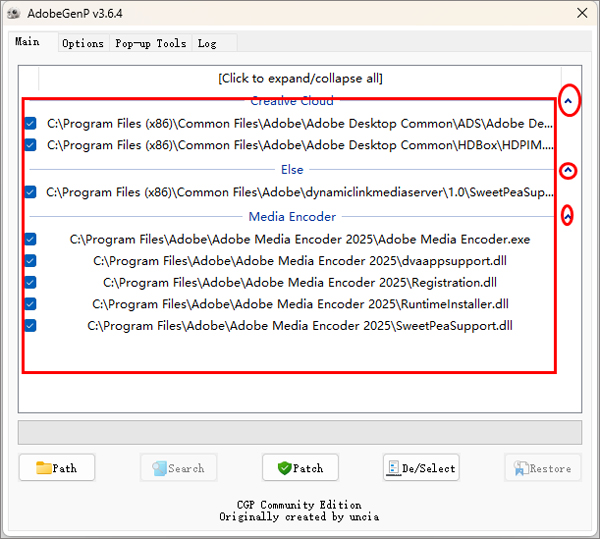Select the Adobe Media Encoder.exe path row
600x539 pixels.
(x=300, y=239)
